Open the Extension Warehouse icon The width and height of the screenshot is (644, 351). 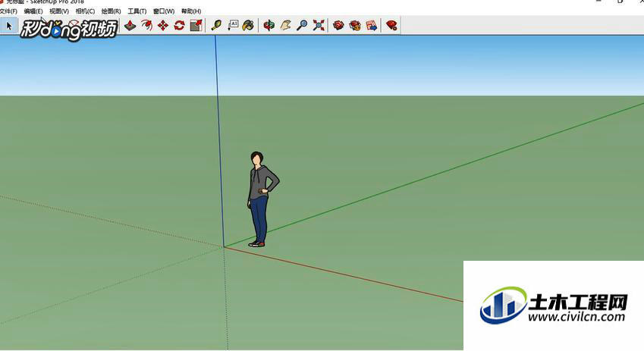point(355,26)
